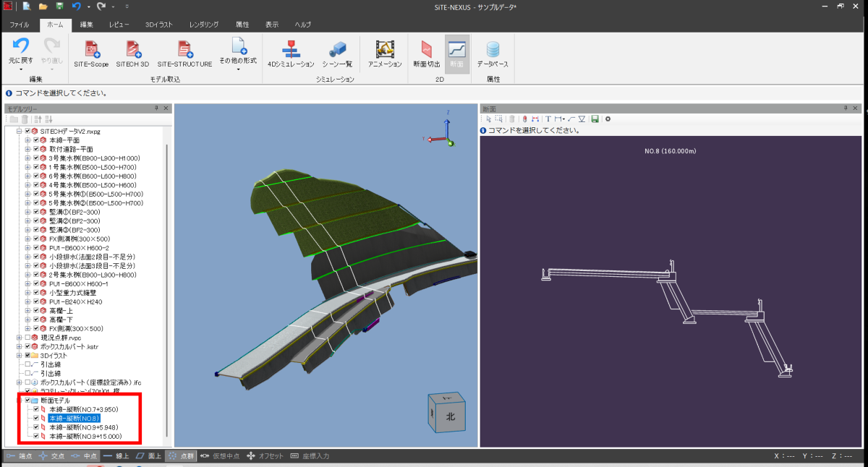This screenshot has width=868, height=467.
Task: Open the データベース properties icon
Action: tap(493, 49)
